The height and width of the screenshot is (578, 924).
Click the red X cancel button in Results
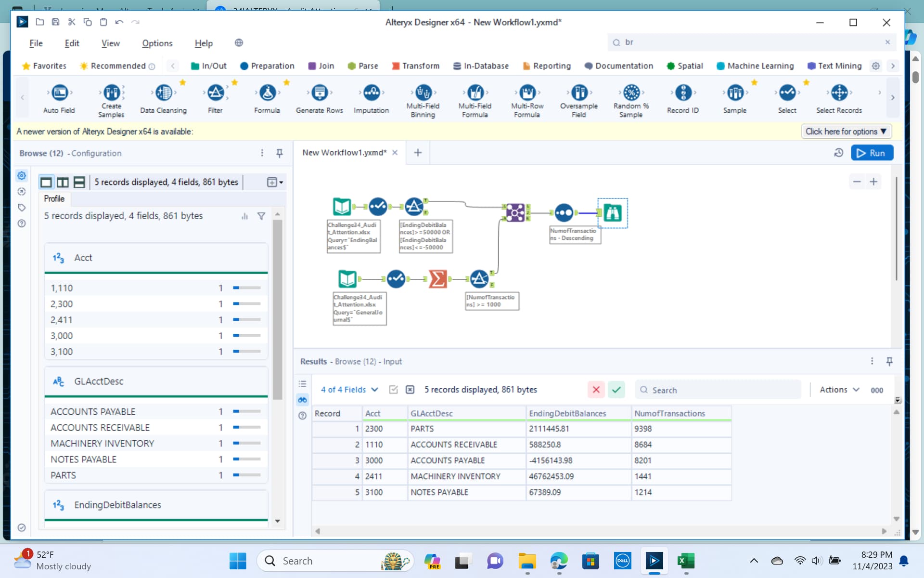click(596, 390)
